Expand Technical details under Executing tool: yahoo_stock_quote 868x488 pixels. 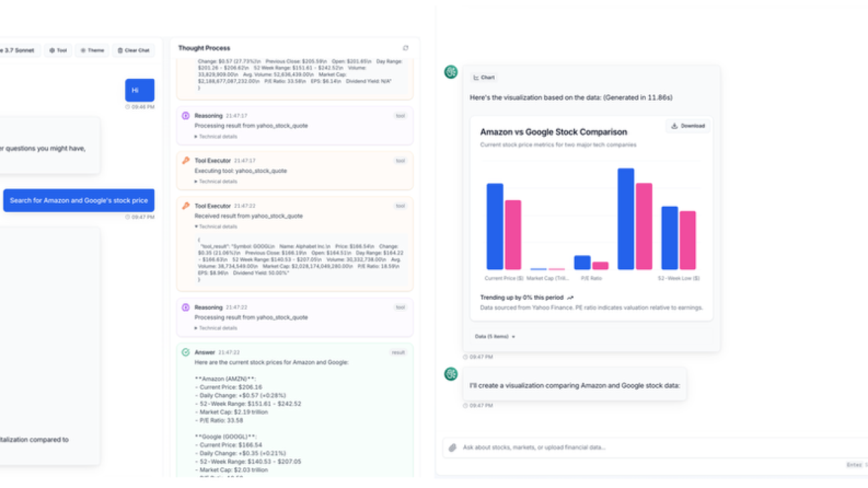[x=216, y=181]
